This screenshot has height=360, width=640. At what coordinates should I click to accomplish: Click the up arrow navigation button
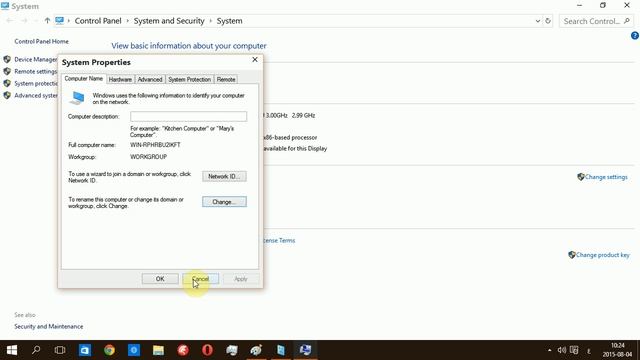click(x=47, y=21)
